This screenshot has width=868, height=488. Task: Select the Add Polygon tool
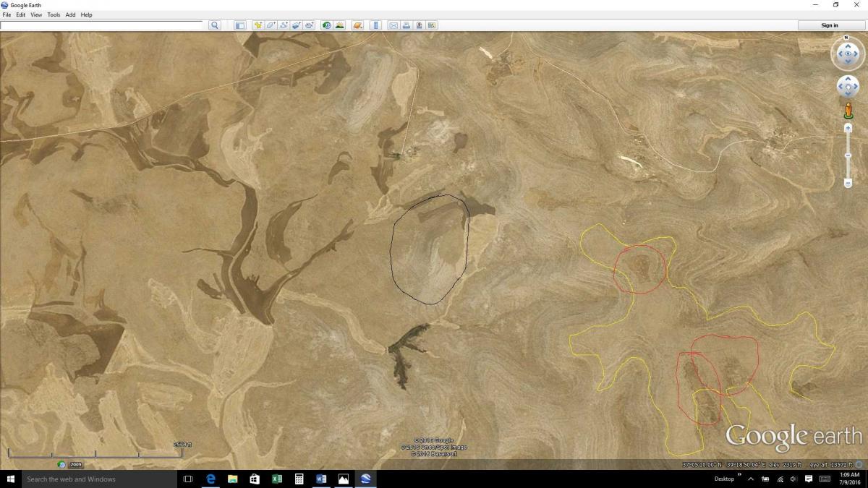[271, 25]
